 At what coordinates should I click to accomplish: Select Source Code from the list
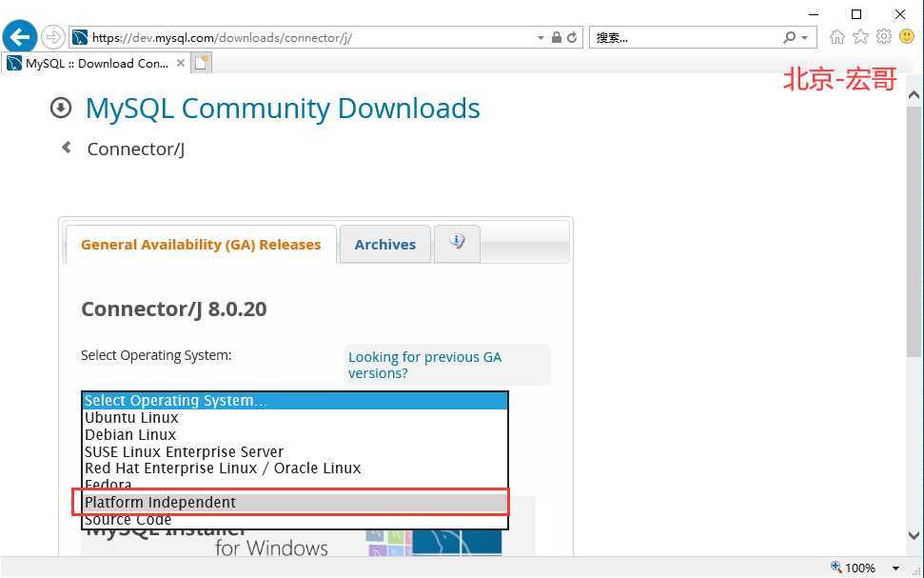coord(295,520)
